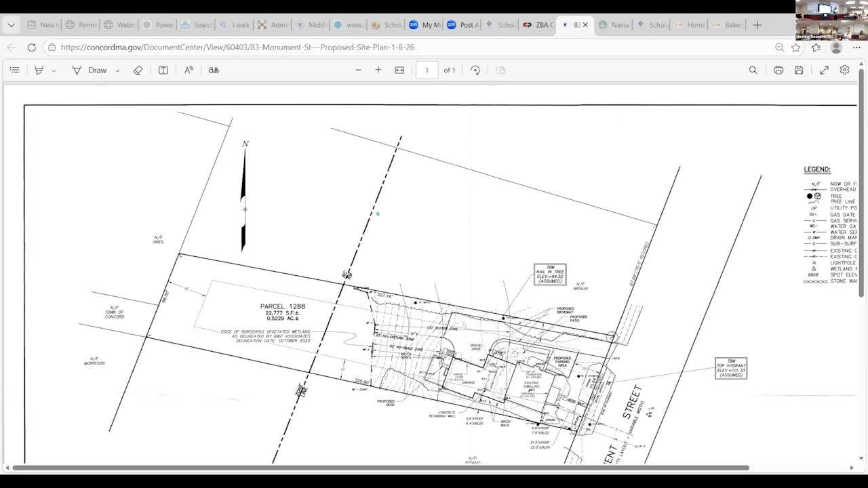
Task: Start the Read aloud feature
Action: (189, 70)
